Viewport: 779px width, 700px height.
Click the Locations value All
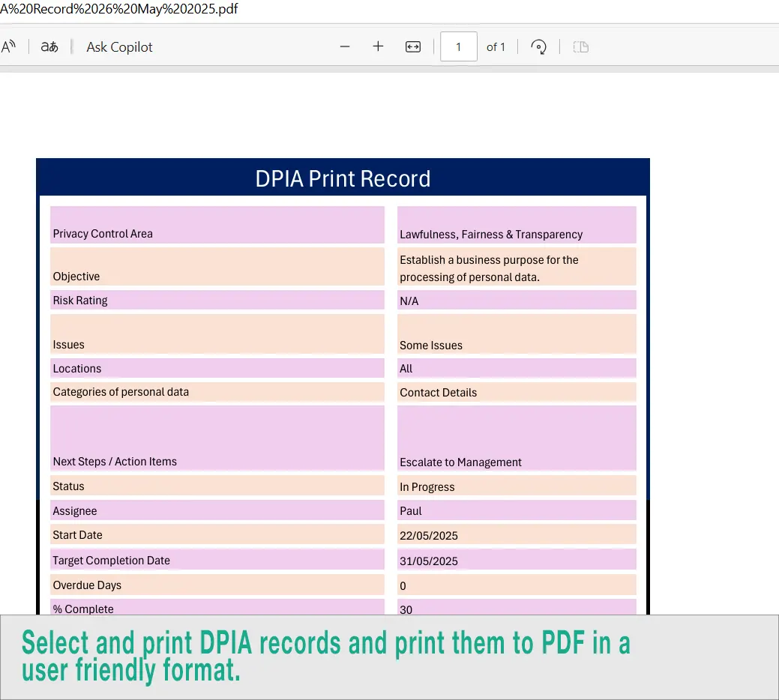pyautogui.click(x=517, y=368)
